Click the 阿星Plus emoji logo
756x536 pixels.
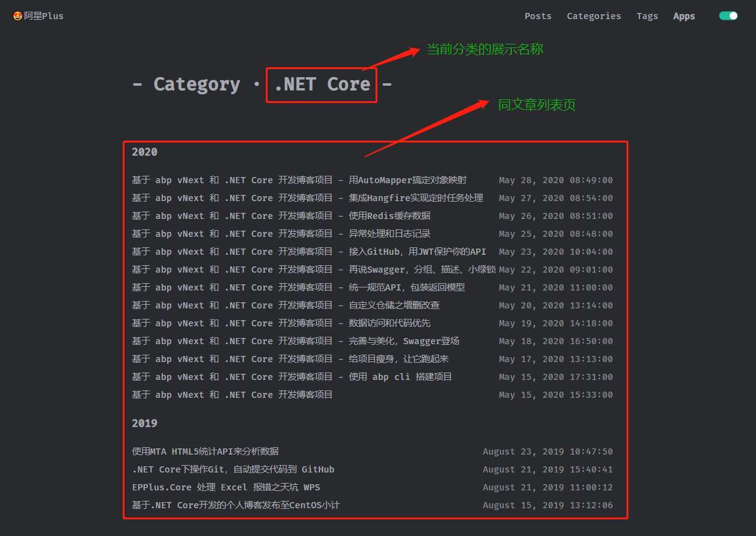pyautogui.click(x=18, y=16)
